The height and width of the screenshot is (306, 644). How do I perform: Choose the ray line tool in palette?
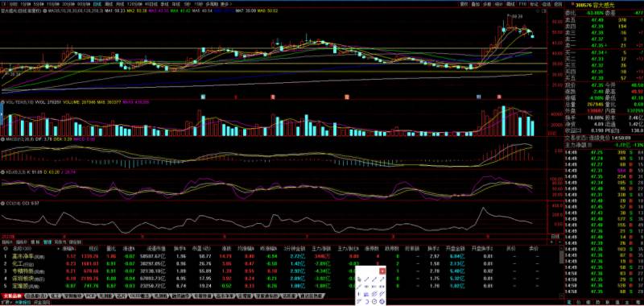click(x=374, y=279)
